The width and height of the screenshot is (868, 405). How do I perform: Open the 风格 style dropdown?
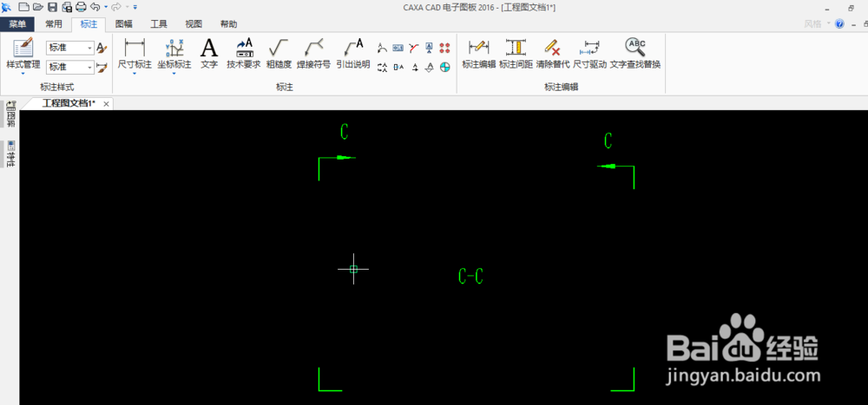tap(817, 24)
